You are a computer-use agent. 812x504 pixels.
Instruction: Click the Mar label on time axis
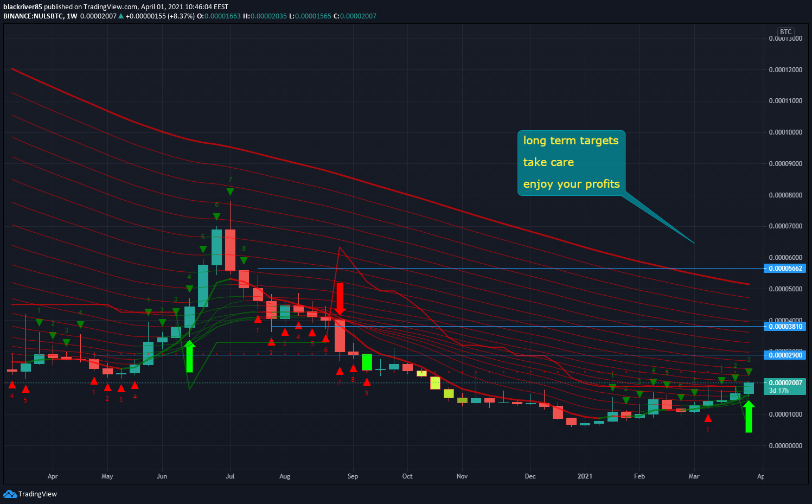[x=694, y=476]
